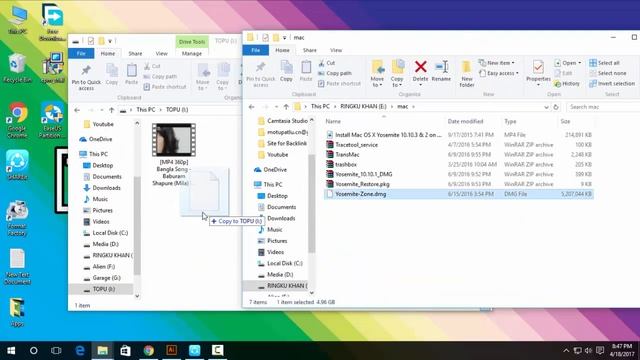Open Recycle Bin desktop icon
Screen dimensions: 640x360
(x=17, y=69)
